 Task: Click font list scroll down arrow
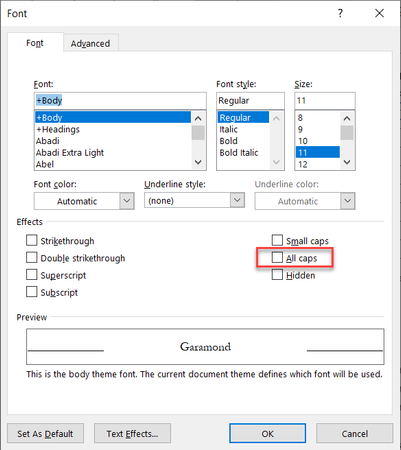(x=198, y=162)
